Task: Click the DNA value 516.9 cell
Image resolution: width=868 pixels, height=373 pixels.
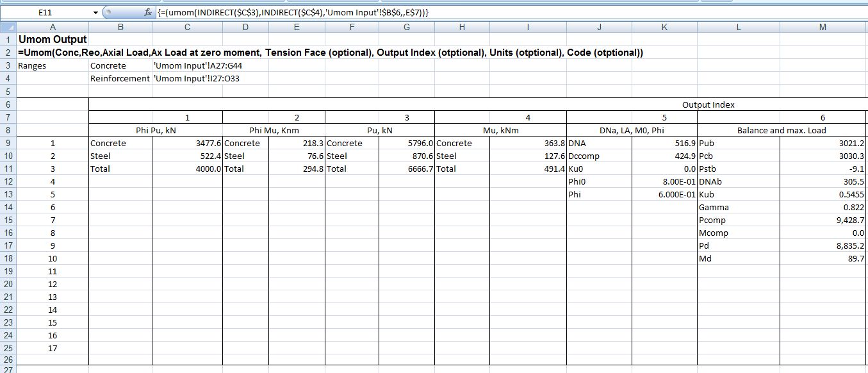Action: click(664, 143)
